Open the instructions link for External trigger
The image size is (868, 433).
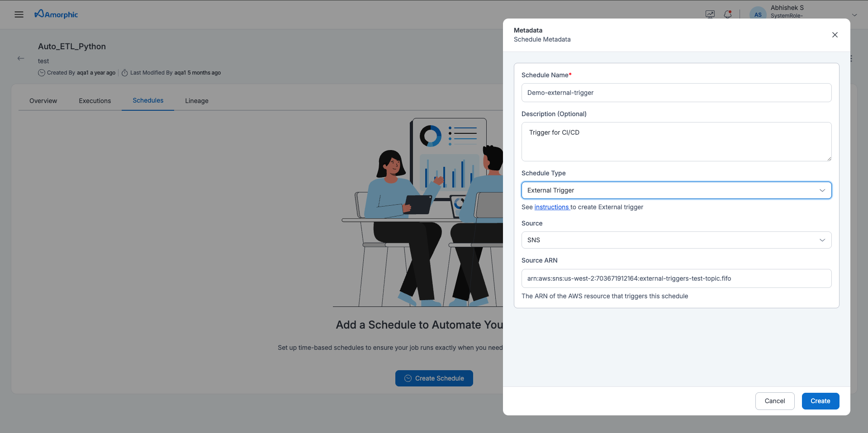point(551,207)
